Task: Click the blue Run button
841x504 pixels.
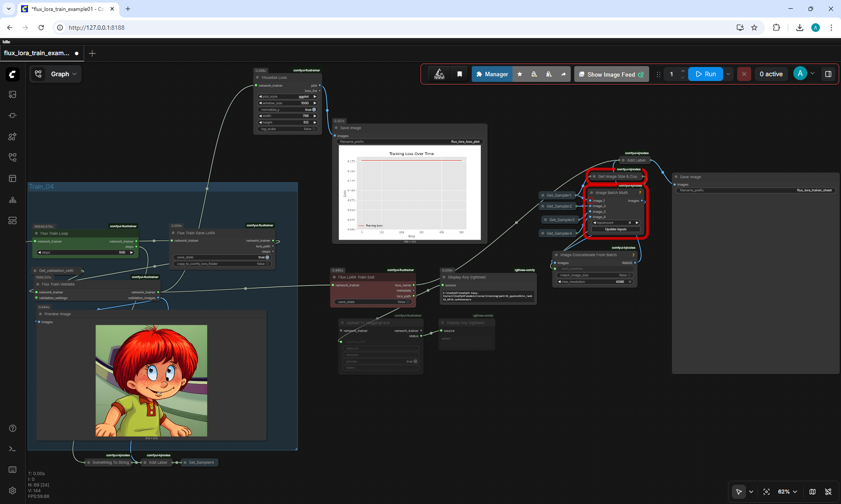Action: pyautogui.click(x=706, y=74)
